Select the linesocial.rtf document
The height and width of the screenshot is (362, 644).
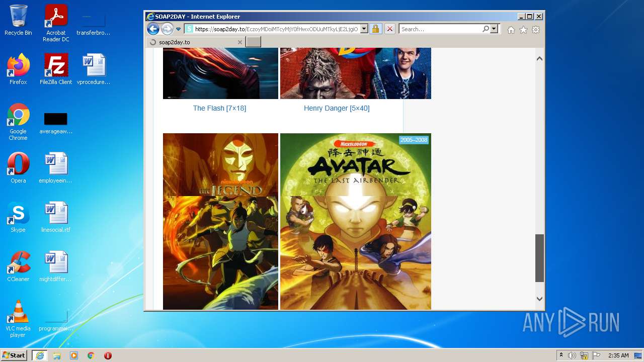56,217
